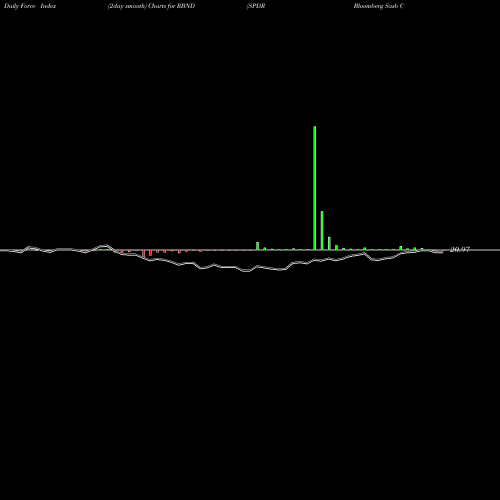Click the tallest green force index bar
The image size is (500, 500).
point(315,188)
